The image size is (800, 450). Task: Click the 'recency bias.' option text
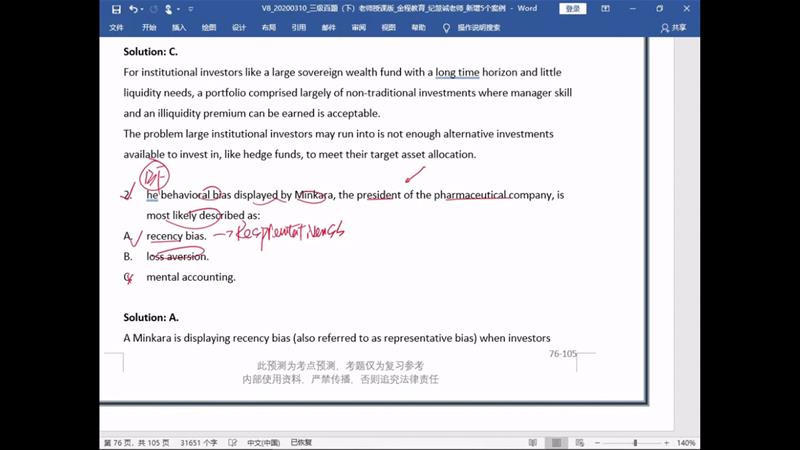coord(176,236)
